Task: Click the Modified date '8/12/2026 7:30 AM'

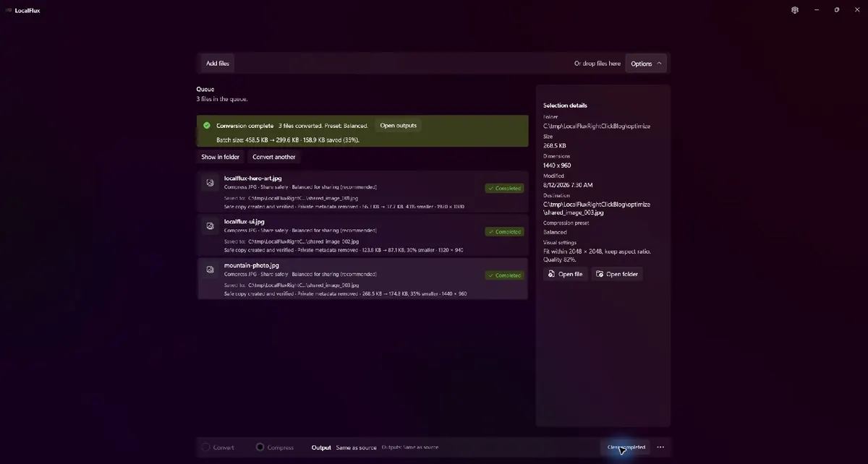Action: tap(569, 185)
